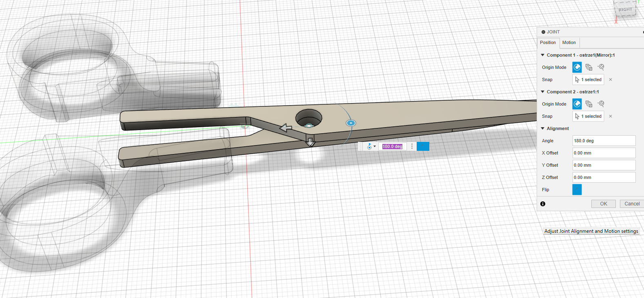
Task: Toggle flip in the floating angle toolbar
Action: 423,146
